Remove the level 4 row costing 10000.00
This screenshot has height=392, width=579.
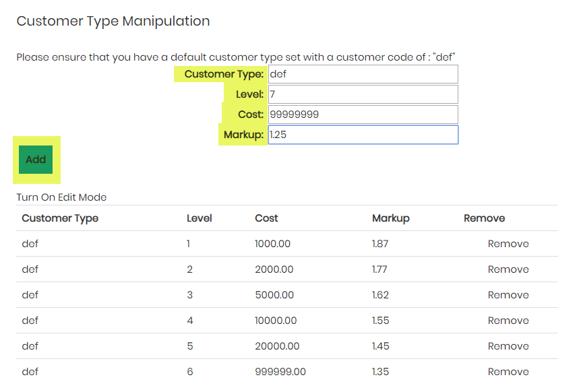tap(508, 321)
